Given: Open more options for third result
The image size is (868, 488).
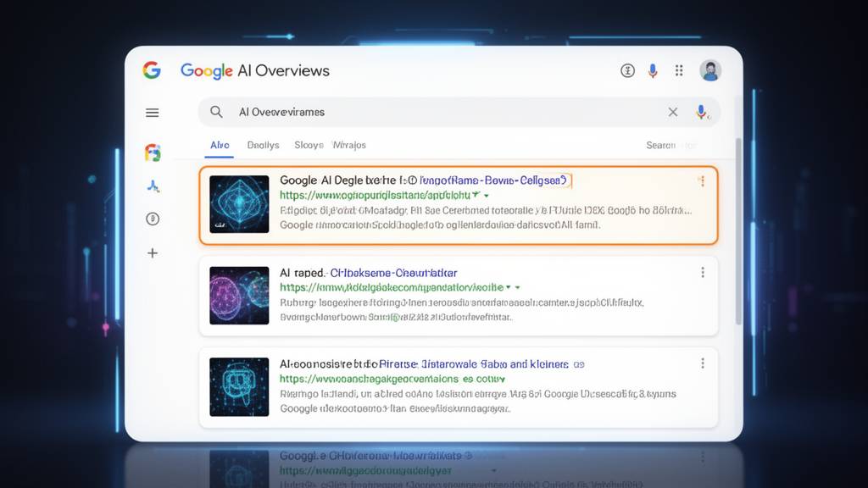Looking at the screenshot, I should click(x=703, y=363).
